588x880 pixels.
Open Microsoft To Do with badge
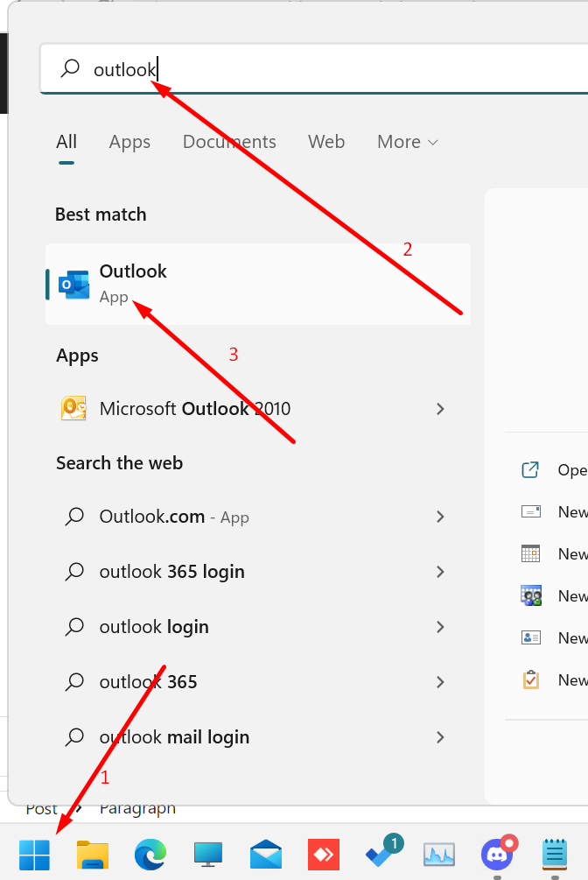tap(385, 851)
